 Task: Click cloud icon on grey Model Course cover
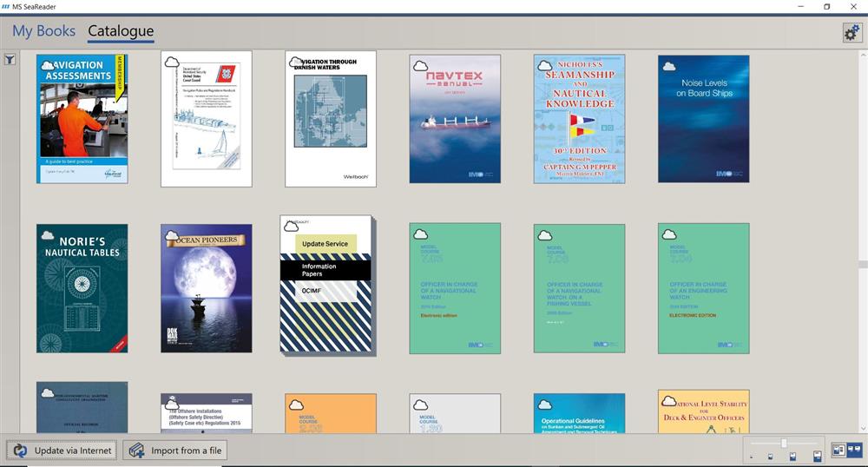pos(421,405)
